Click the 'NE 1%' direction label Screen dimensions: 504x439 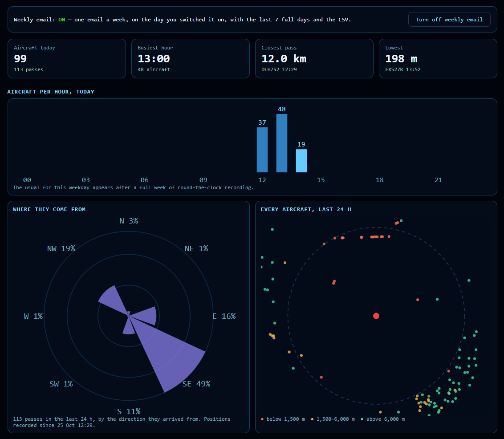[196, 248]
